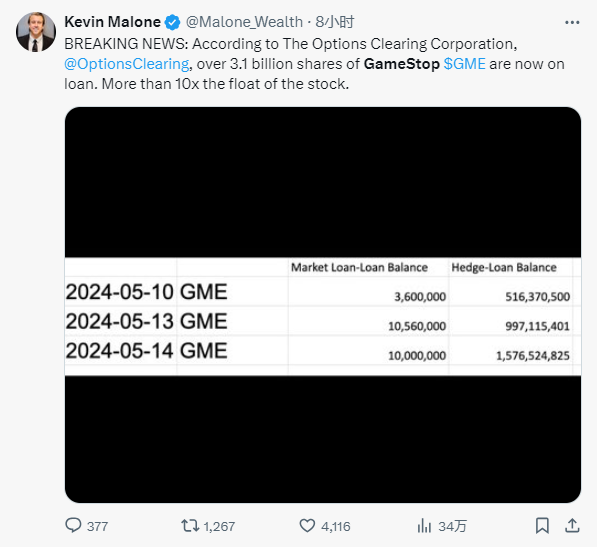
Task: Click the 1,267 reposts count
Action: coord(219,526)
